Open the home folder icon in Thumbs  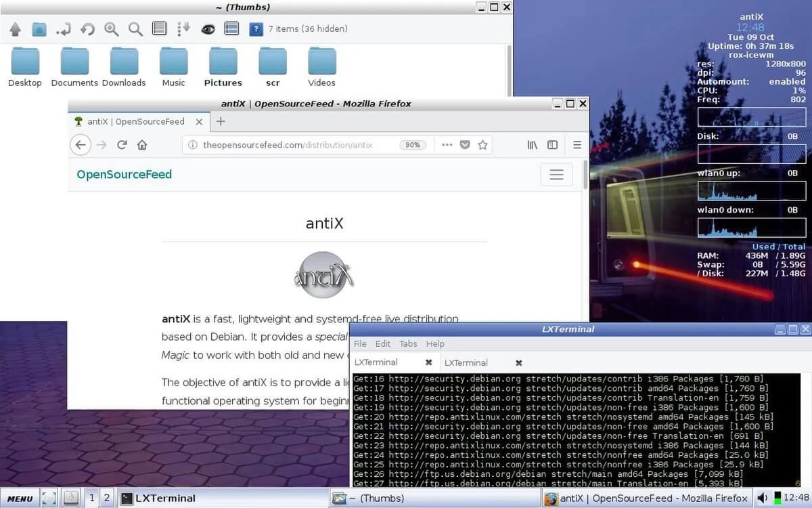(40, 28)
